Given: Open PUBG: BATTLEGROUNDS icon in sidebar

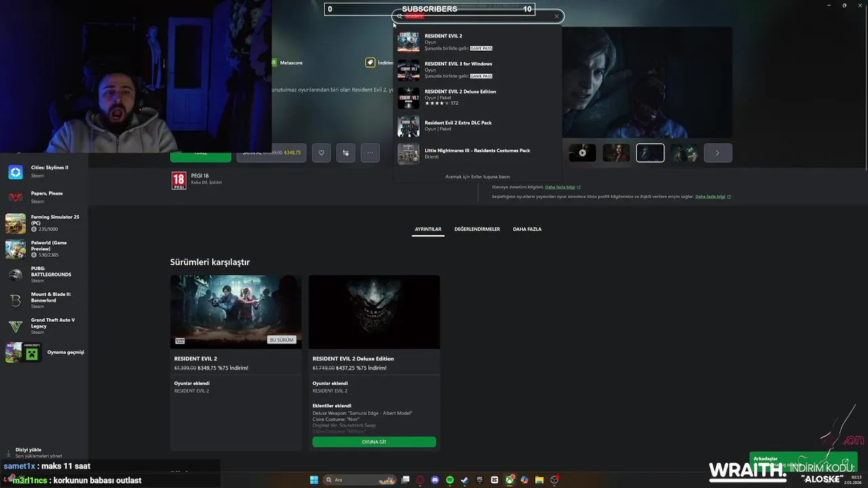Looking at the screenshot, I should coord(16,274).
